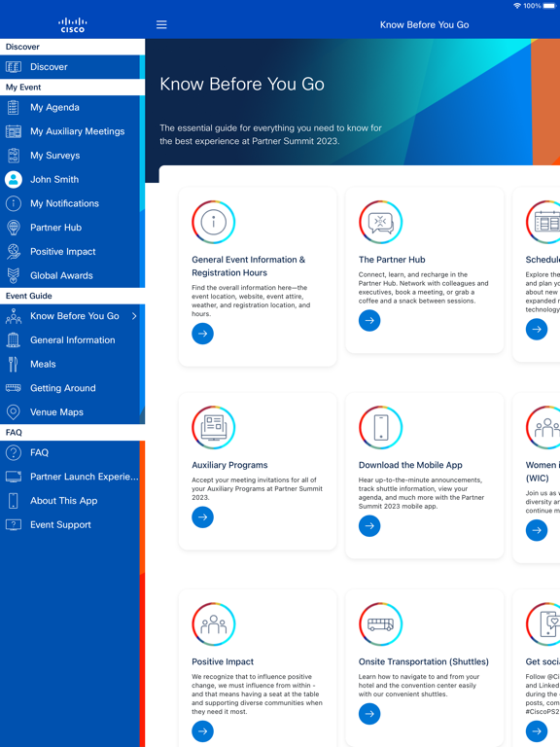The width and height of the screenshot is (560, 747).
Task: Click the General Event Information circular info icon
Action: point(213,222)
